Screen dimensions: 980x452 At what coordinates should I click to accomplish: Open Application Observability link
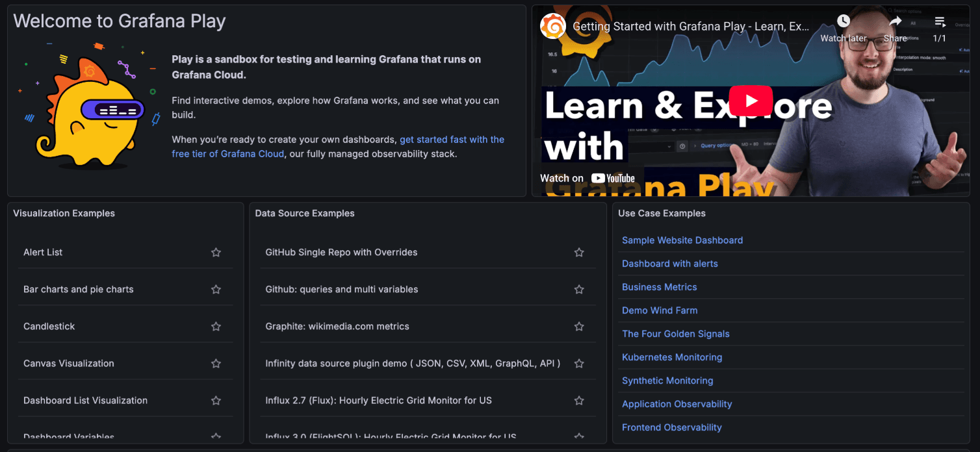677,404
